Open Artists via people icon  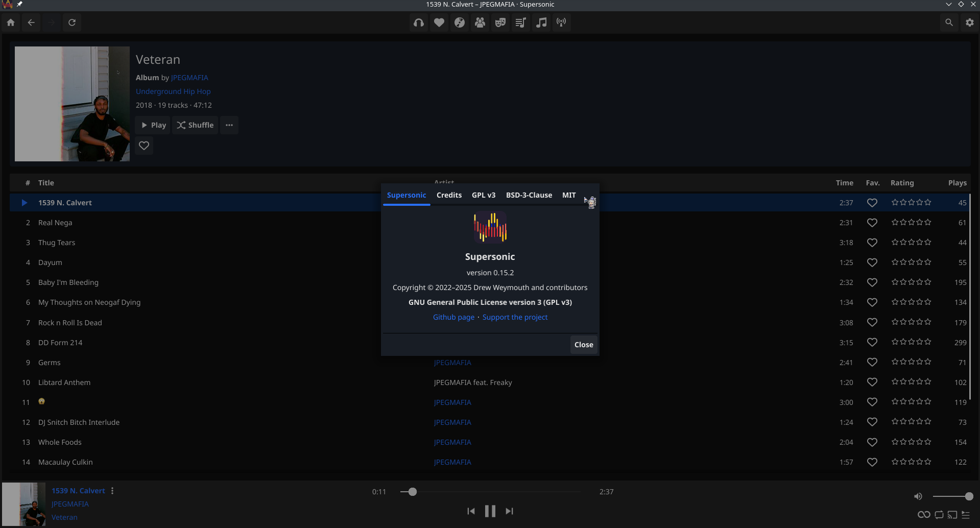[480, 22]
